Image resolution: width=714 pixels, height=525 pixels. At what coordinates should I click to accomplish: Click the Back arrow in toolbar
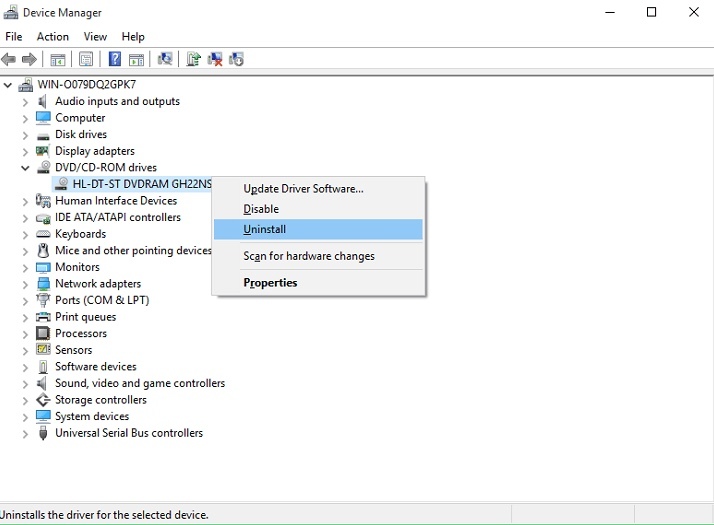9,59
